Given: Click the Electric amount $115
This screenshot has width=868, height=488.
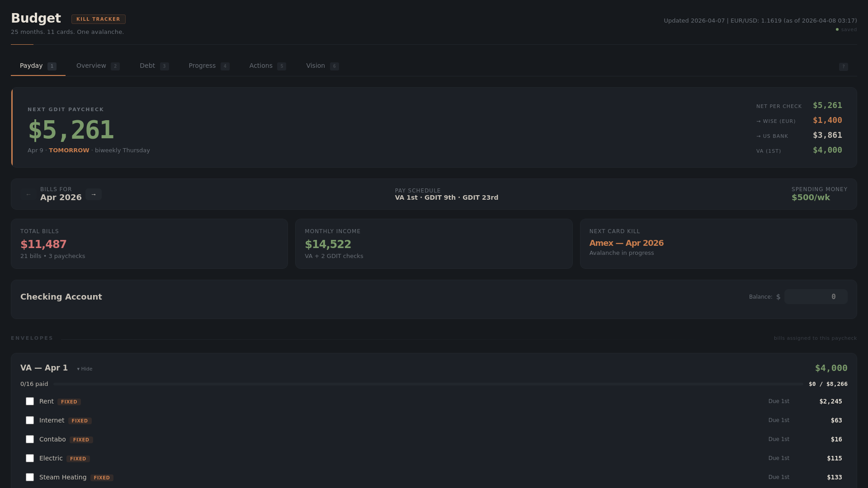Looking at the screenshot, I should point(835,458).
